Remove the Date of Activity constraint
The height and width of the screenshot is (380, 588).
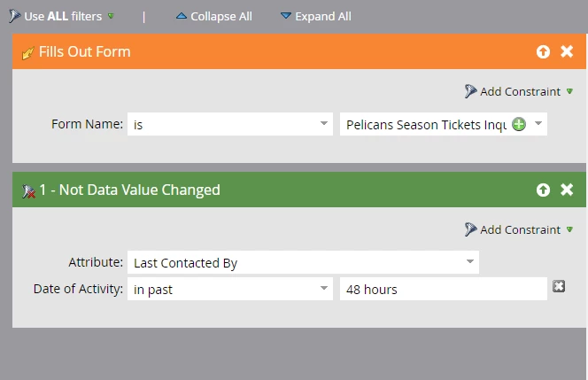click(559, 286)
